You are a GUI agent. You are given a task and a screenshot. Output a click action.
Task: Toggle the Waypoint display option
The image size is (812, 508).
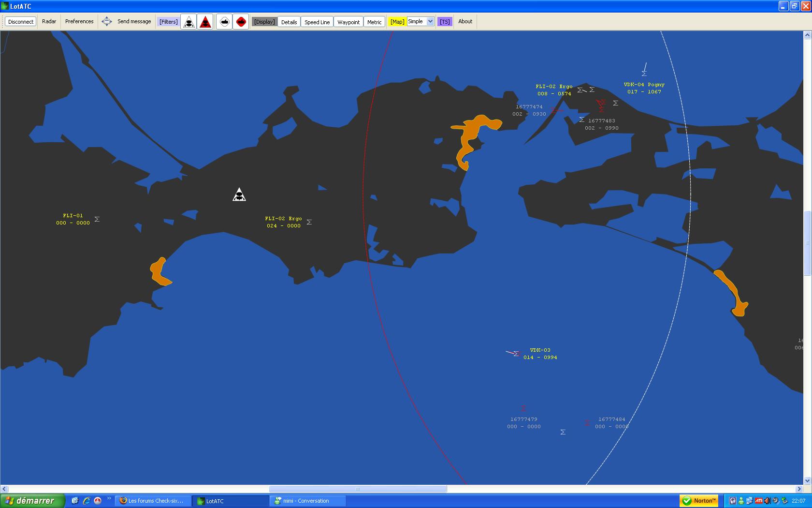(348, 22)
